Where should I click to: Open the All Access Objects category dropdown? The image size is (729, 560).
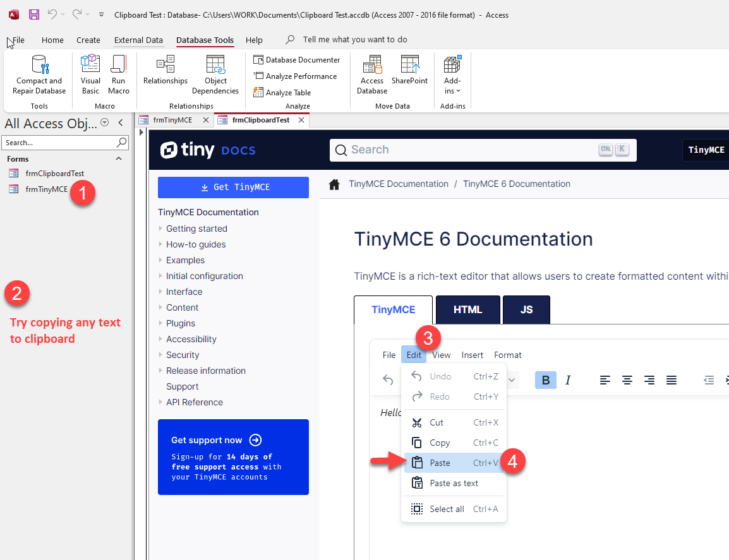(x=105, y=122)
